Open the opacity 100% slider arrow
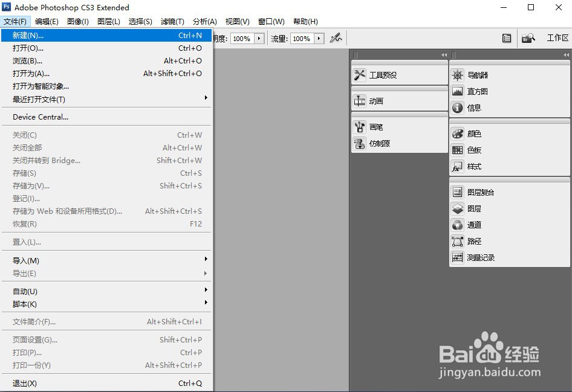 pos(259,38)
